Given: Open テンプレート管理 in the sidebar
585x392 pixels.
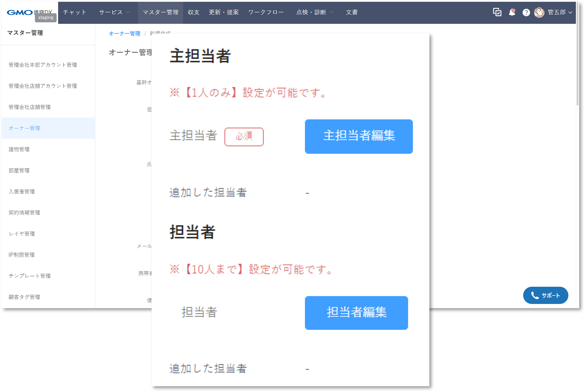Looking at the screenshot, I should tap(29, 276).
